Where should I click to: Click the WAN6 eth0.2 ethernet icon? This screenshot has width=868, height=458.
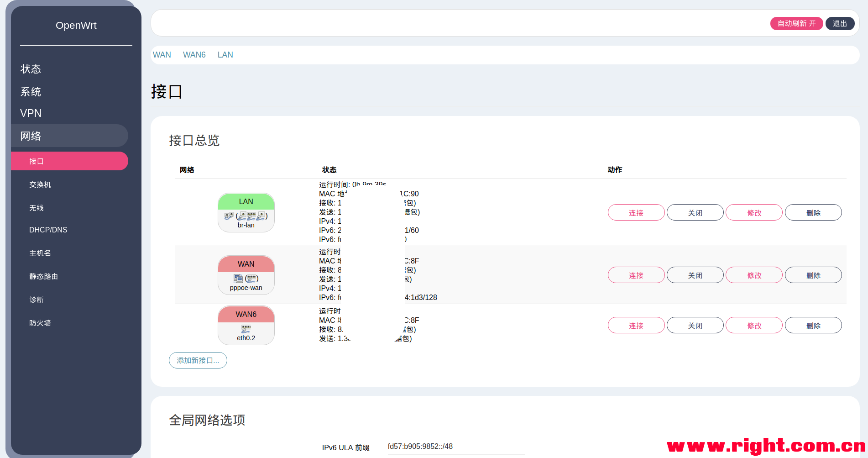[x=246, y=329]
